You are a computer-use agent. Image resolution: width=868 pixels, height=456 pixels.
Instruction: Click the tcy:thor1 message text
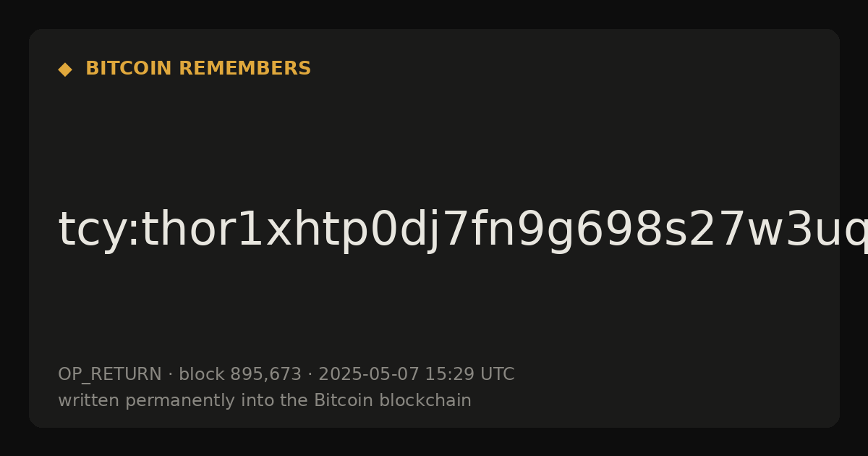pos(463,229)
